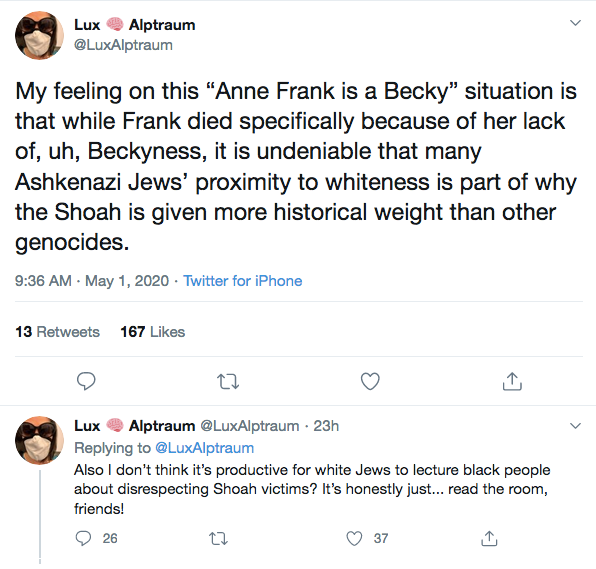Click the Lux Alptraum display name in header
596x569 pixels.
135,25
